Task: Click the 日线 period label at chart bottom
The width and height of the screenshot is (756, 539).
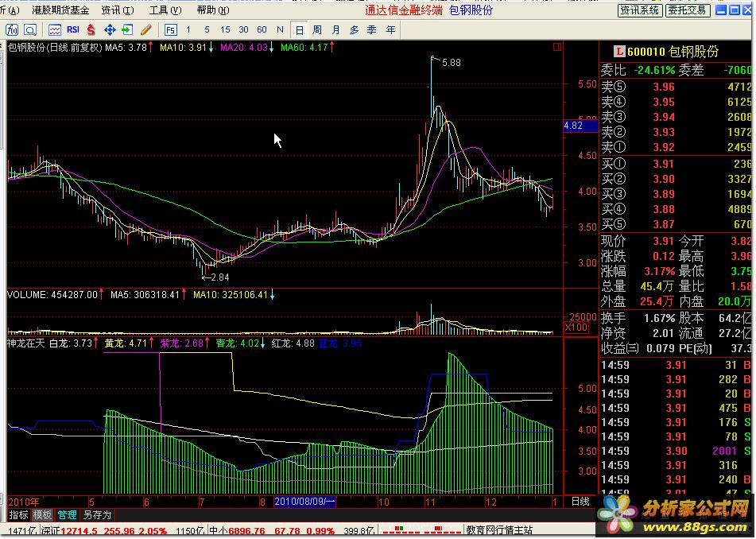Action: 580,502
